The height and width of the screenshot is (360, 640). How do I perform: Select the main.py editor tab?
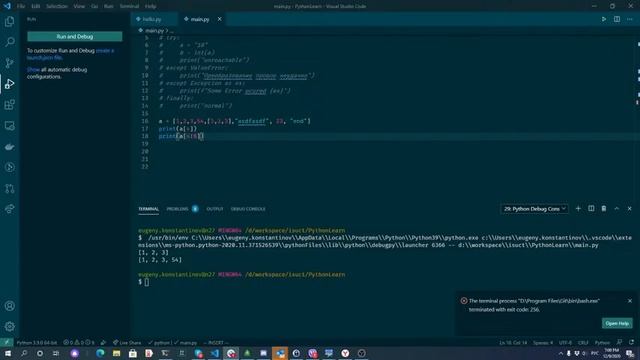pyautogui.click(x=200, y=19)
